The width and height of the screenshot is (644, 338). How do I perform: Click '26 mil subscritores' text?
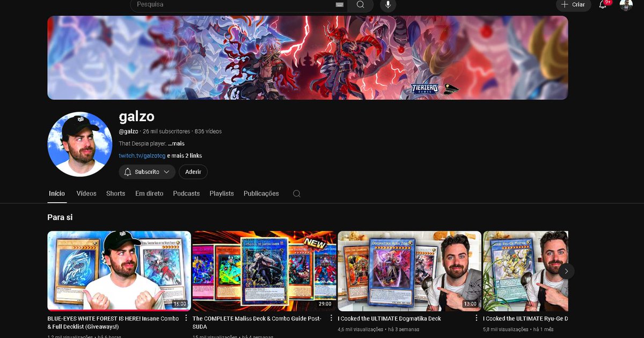point(166,131)
